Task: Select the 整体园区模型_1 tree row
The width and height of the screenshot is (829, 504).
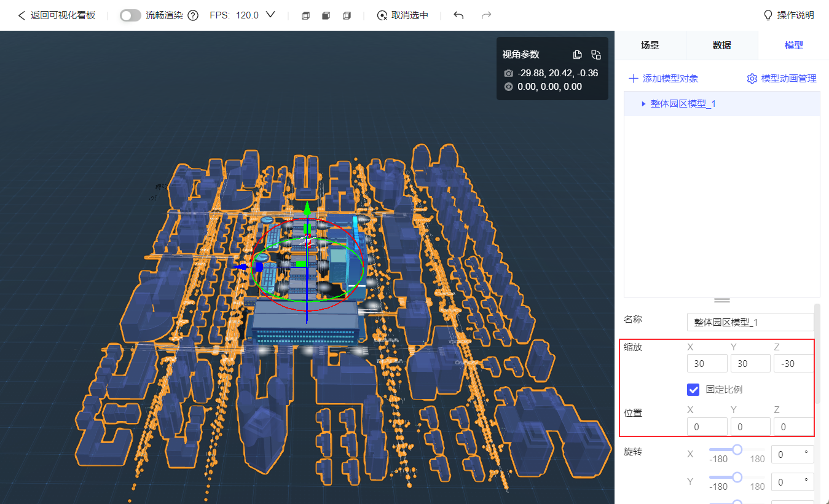Action: [x=721, y=104]
